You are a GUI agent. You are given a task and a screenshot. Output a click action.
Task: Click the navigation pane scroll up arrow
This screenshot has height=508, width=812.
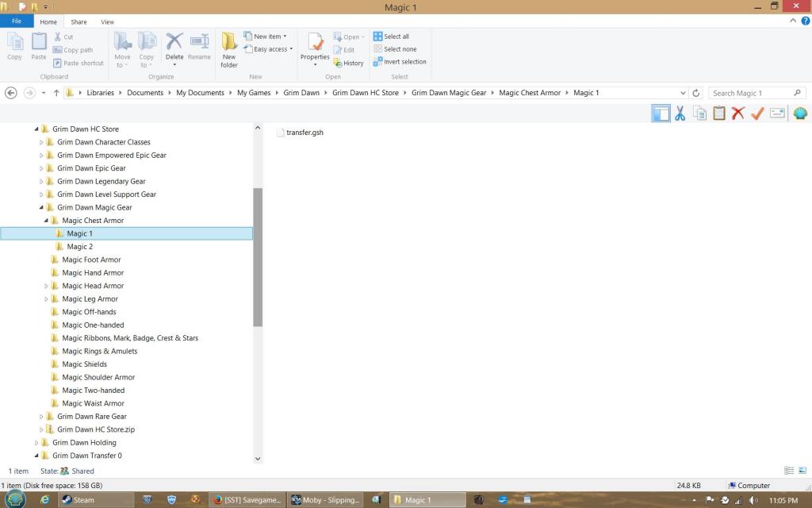click(258, 128)
